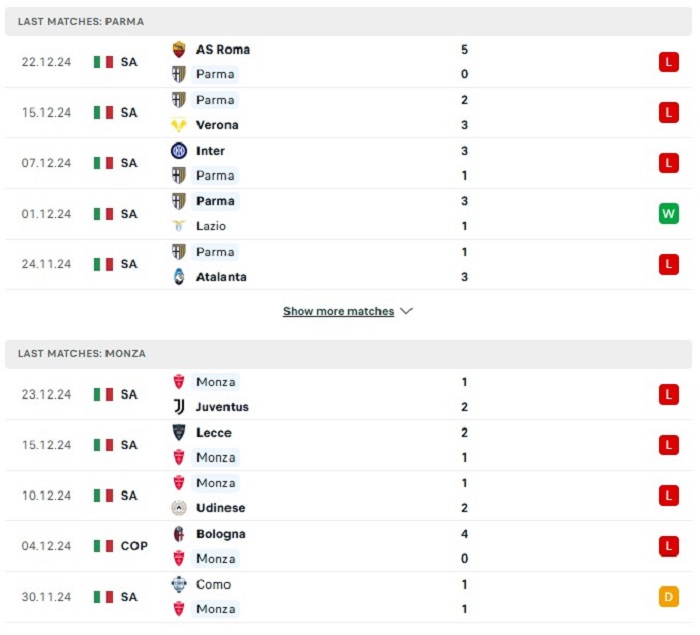The image size is (700, 635).
Task: Click the Como club crest
Action: coord(179,584)
